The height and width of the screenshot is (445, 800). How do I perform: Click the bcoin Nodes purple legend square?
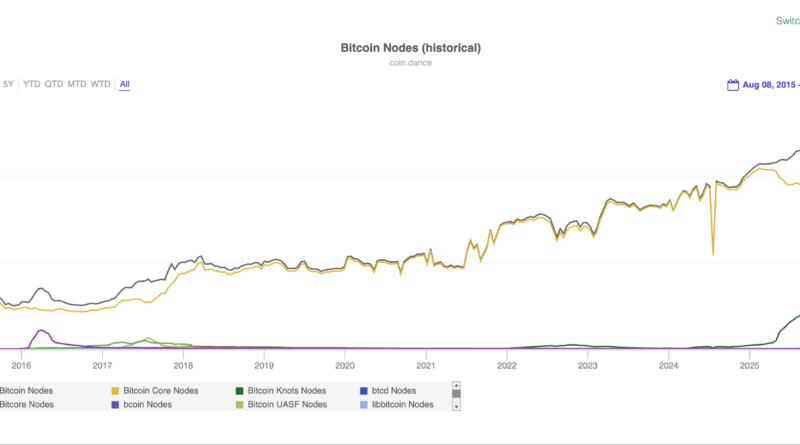[x=116, y=404]
